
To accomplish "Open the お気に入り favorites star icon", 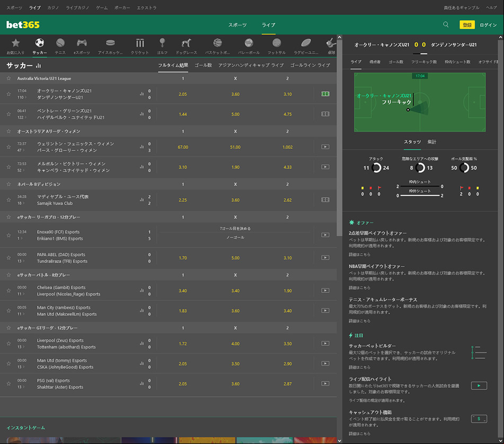I will pyautogui.click(x=15, y=43).
